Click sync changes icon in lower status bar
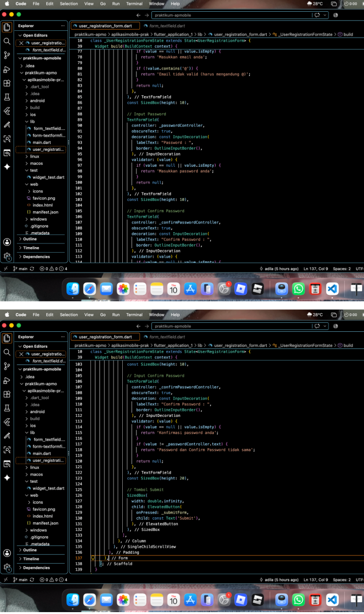 [x=32, y=580]
